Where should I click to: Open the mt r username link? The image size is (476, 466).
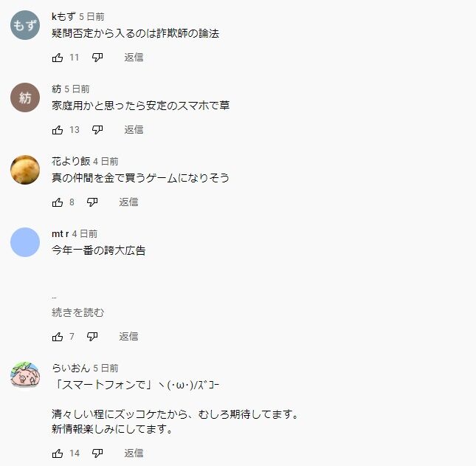coord(60,234)
